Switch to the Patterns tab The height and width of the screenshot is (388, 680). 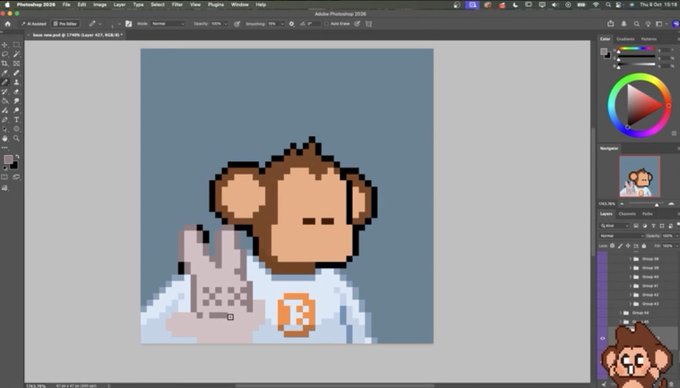649,39
